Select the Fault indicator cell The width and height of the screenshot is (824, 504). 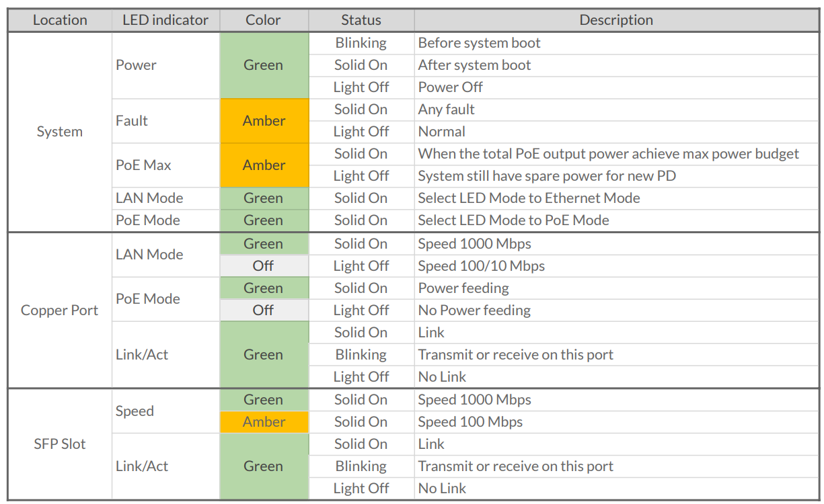pyautogui.click(x=132, y=121)
